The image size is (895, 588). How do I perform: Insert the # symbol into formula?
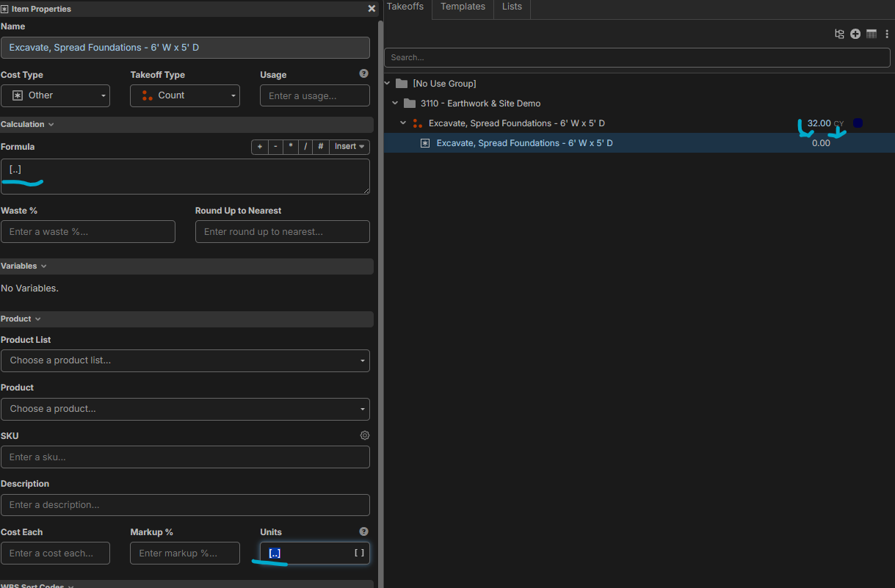pyautogui.click(x=321, y=147)
